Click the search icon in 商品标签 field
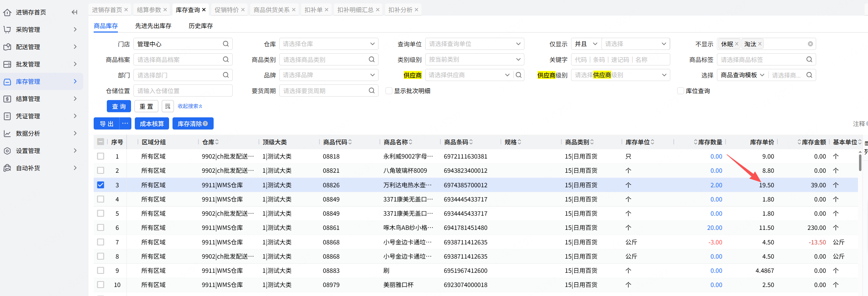Screen dimensions: 868x296 coord(809,60)
